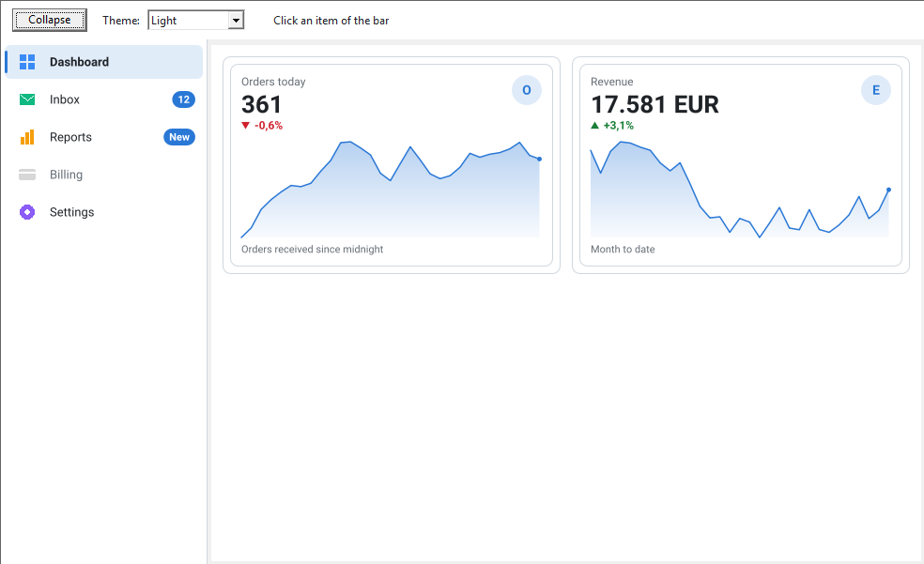Click the Orders today area chart
The width and height of the screenshot is (924, 564).
point(391,190)
